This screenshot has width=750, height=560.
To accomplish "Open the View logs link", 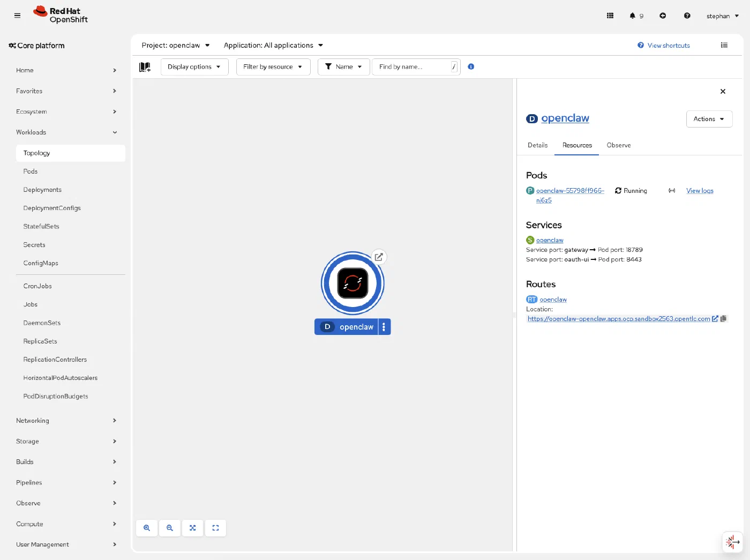I will [700, 191].
